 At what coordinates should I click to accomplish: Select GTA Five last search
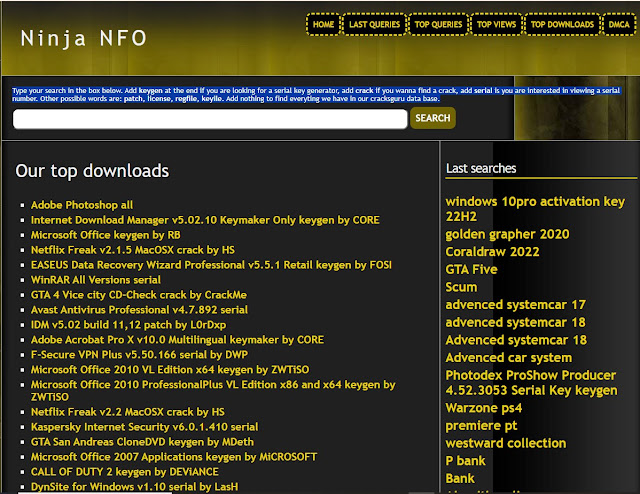(x=471, y=269)
